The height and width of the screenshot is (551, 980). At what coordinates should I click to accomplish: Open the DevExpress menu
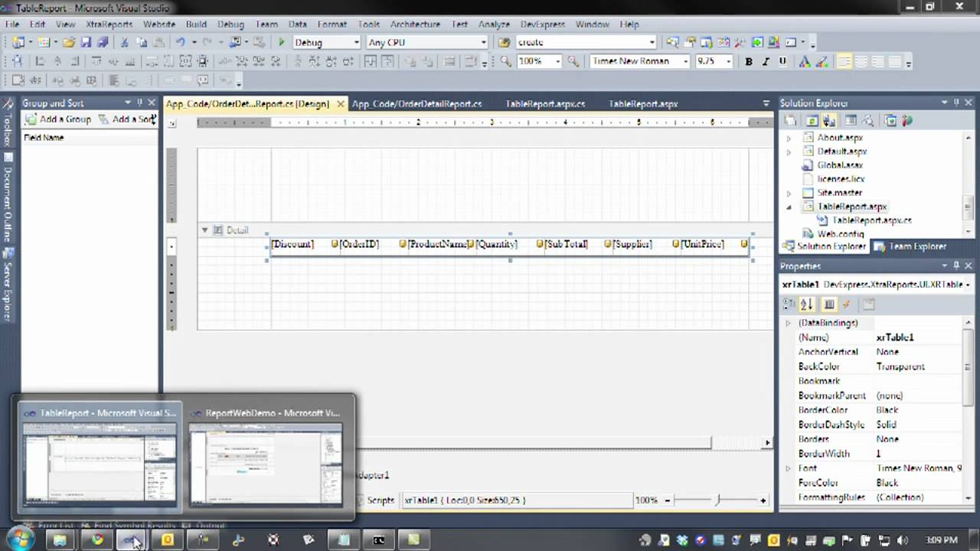pos(542,24)
